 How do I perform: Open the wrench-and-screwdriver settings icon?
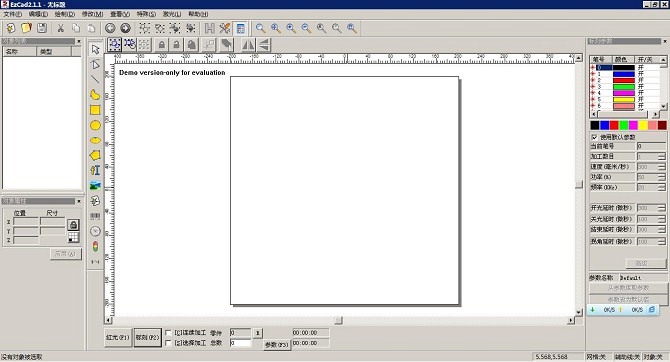pyautogui.click(x=225, y=28)
